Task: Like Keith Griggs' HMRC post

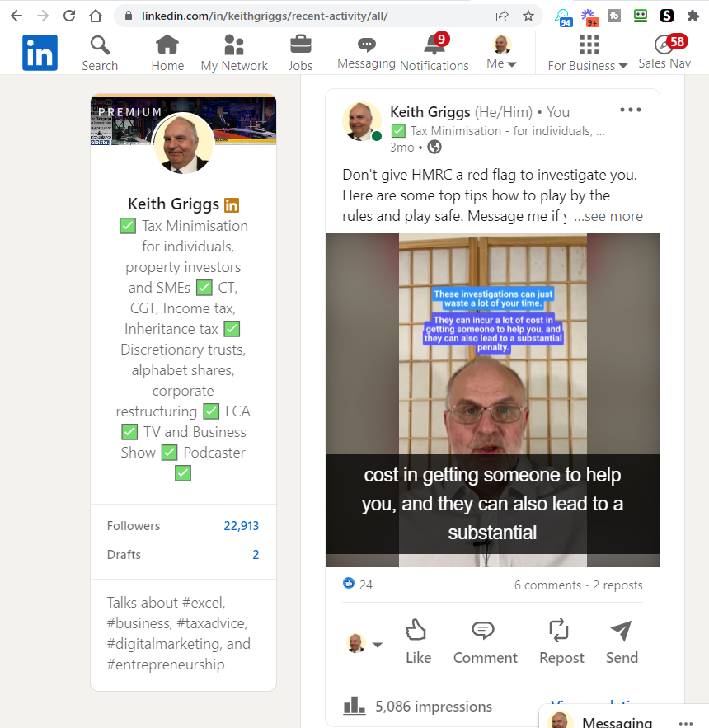Action: click(x=417, y=639)
